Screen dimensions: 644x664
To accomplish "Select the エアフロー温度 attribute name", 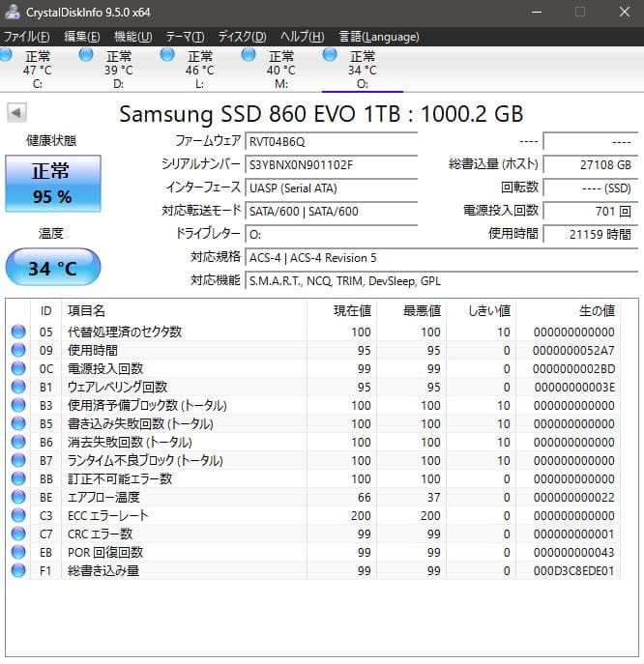I will [103, 497].
